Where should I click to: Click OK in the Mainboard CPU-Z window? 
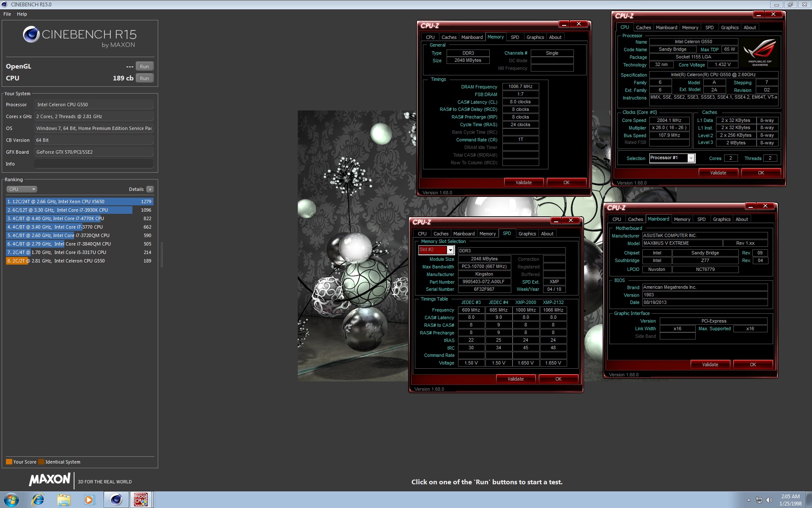[x=753, y=364]
